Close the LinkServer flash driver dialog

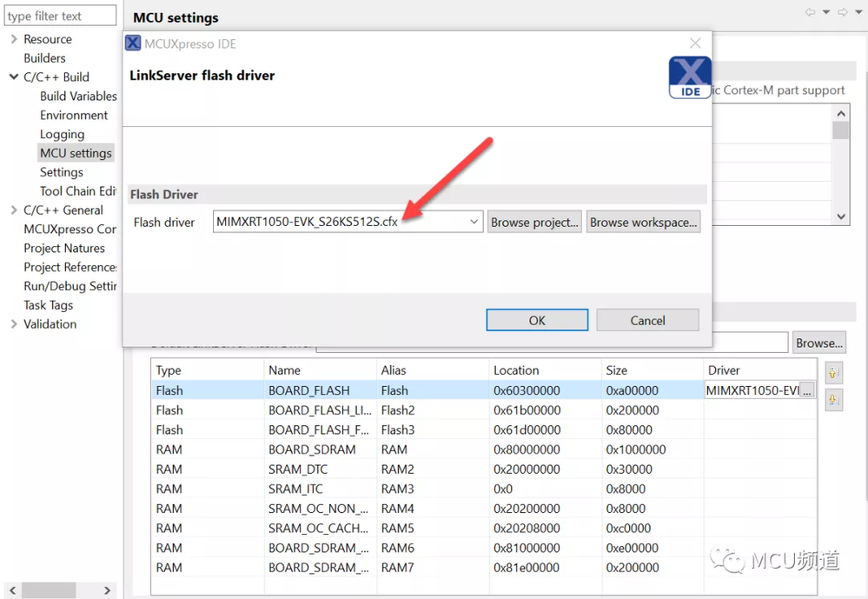pos(695,43)
